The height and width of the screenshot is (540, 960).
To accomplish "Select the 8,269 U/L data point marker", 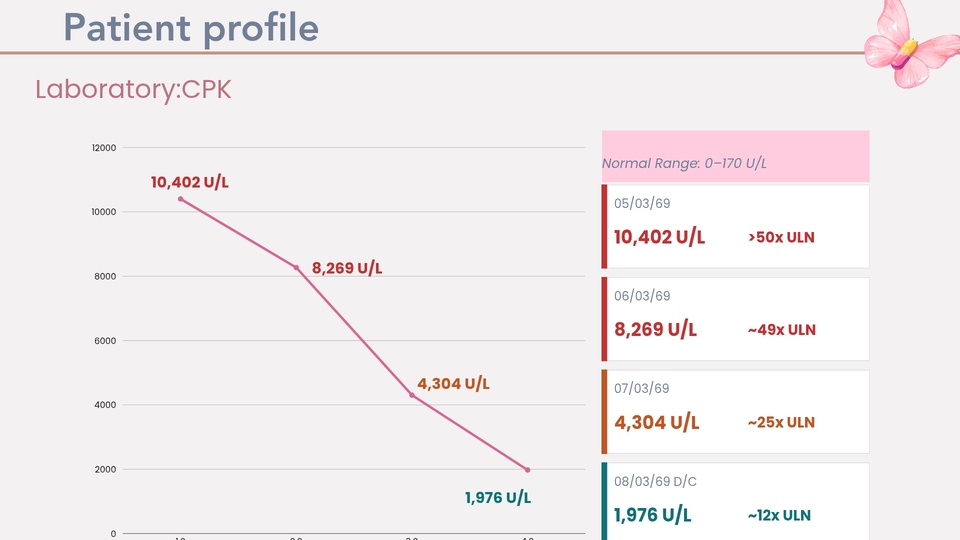I will click(296, 268).
